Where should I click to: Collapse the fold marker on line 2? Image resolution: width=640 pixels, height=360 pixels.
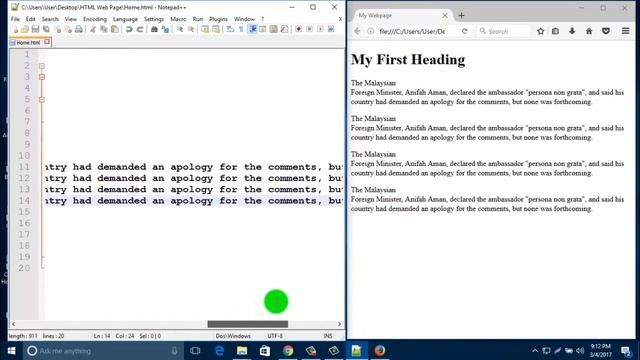pos(42,66)
